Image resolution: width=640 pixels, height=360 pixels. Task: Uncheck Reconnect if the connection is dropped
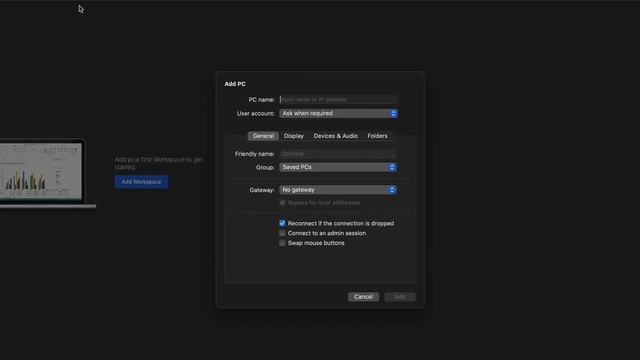[x=282, y=223]
